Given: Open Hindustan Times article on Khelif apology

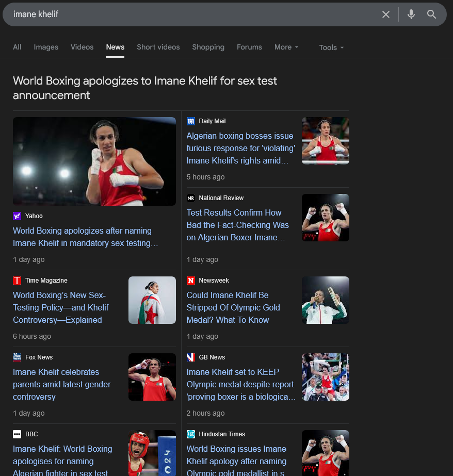Looking at the screenshot, I should coord(236,461).
